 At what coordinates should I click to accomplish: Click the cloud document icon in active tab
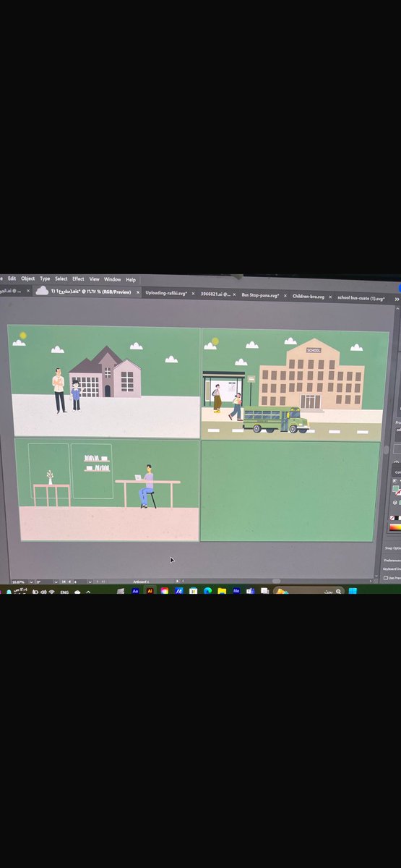point(42,290)
